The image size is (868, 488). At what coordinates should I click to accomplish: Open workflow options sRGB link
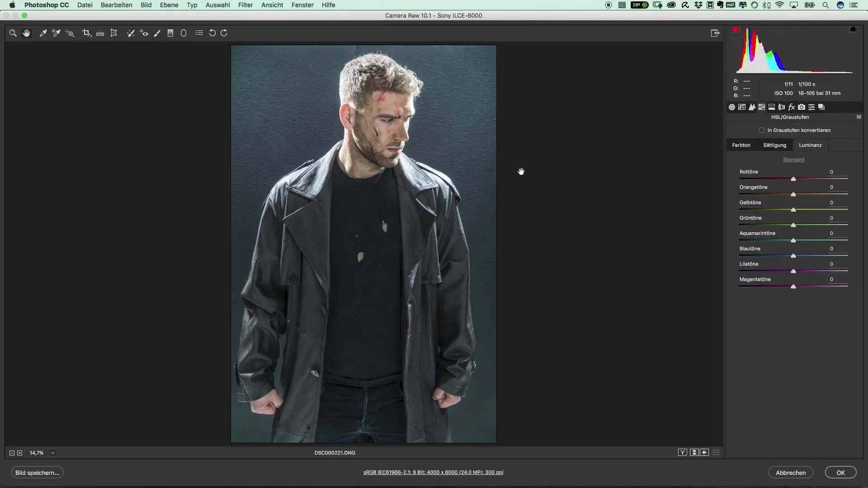(433, 472)
